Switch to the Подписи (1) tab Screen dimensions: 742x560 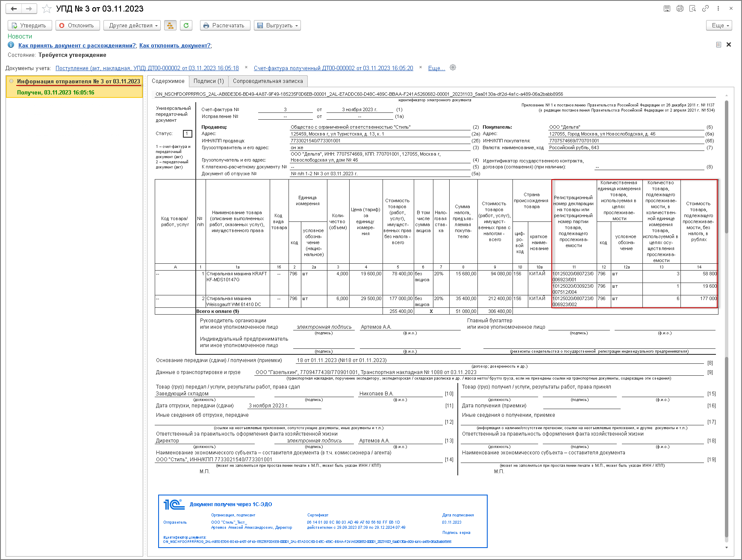209,81
